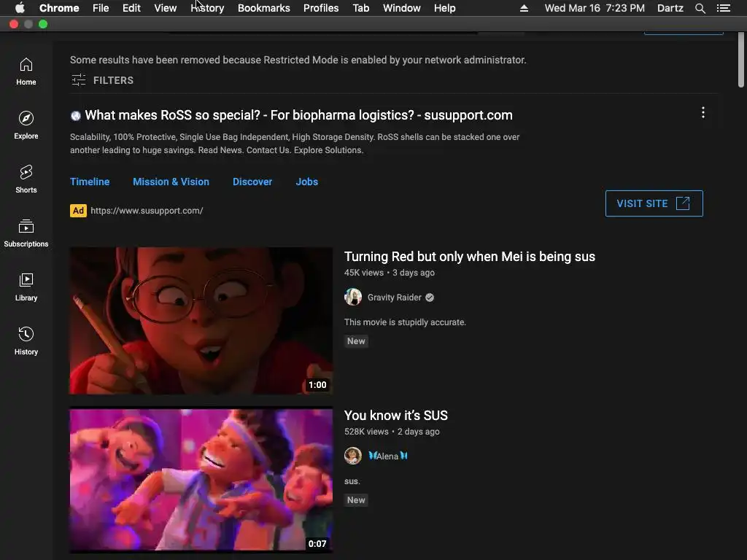Open the ad's Timeline link
747x560 pixels.
pos(90,182)
